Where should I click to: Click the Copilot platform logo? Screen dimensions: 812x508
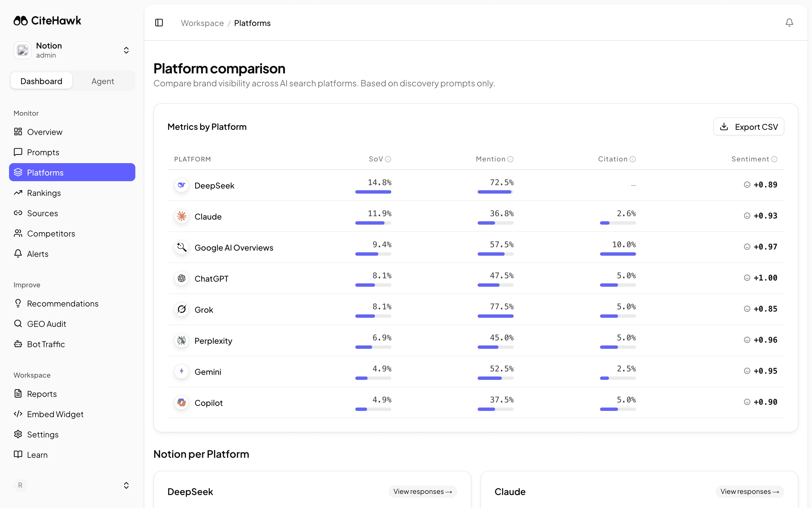point(182,402)
